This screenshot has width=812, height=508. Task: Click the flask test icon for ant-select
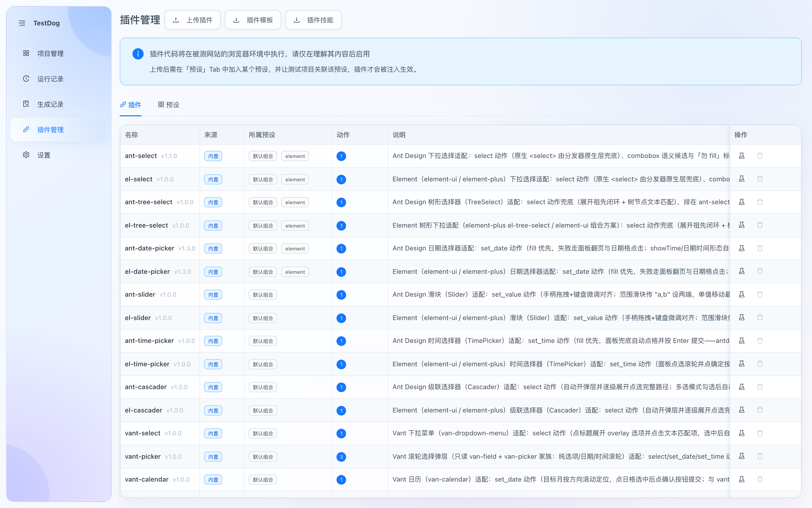(741, 156)
